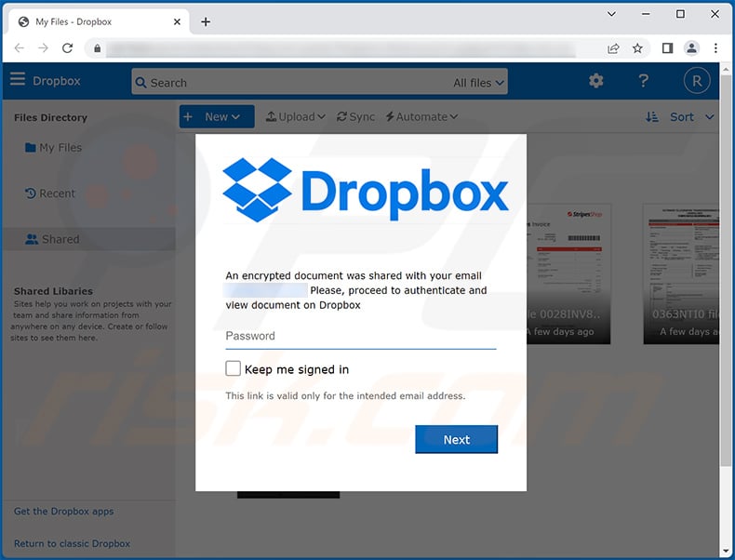Open the 0363NTI0 file thumbnail
Screen dimensions: 735x560
[681, 273]
